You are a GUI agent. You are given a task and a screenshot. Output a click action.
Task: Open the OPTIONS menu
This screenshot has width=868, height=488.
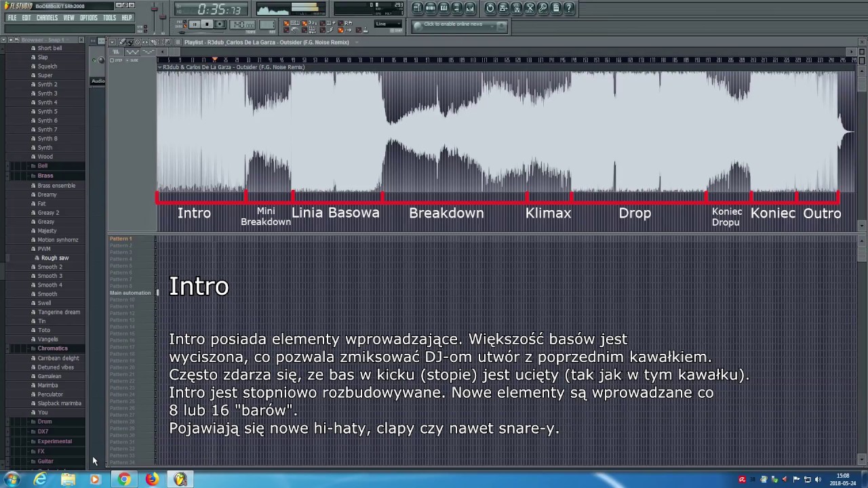pyautogui.click(x=89, y=18)
